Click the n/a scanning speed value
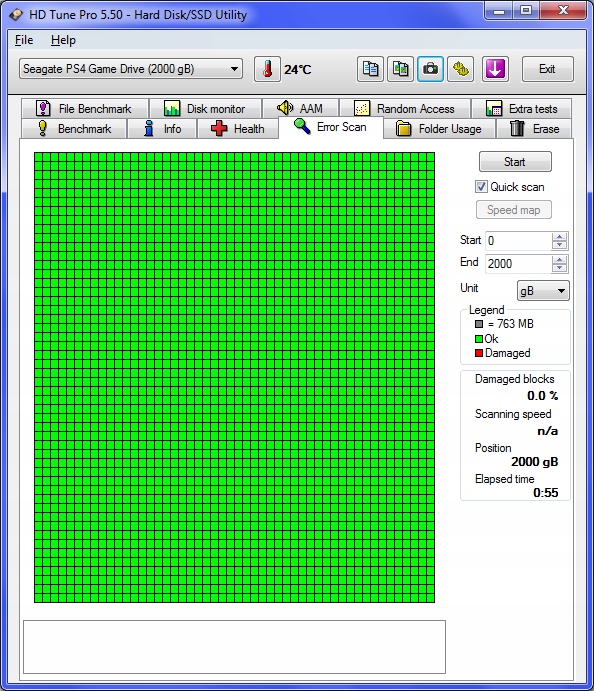594x691 pixels. (548, 431)
